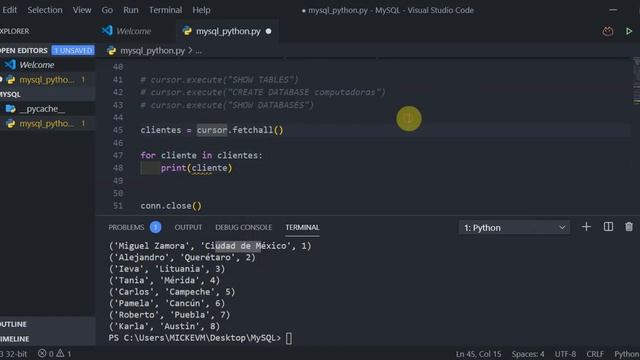Switch to the Welcome editor tab
Image resolution: width=640 pixels, height=360 pixels.
[133, 31]
